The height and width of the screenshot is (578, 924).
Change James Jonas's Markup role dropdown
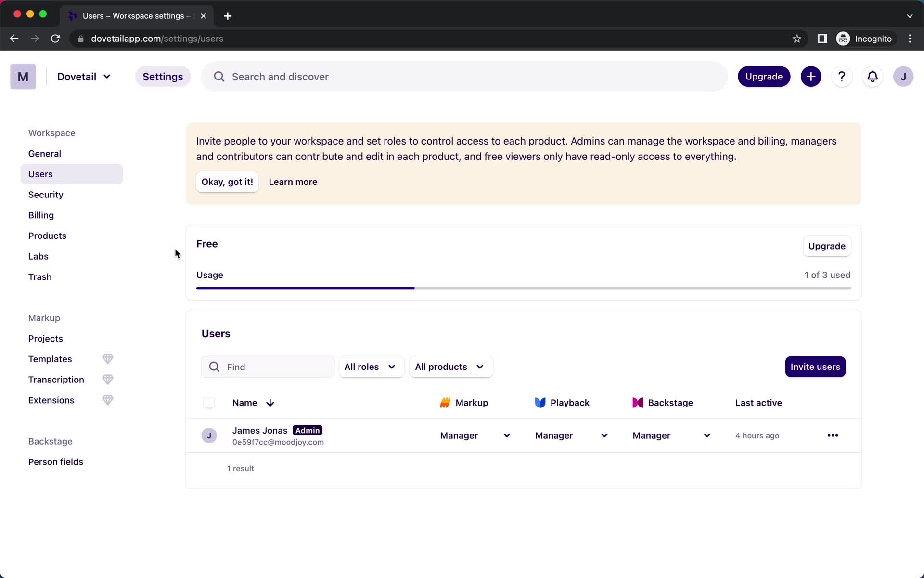(475, 435)
